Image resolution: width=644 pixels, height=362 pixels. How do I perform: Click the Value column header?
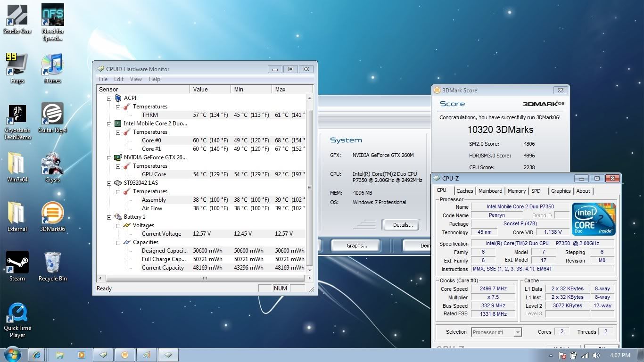pos(210,89)
